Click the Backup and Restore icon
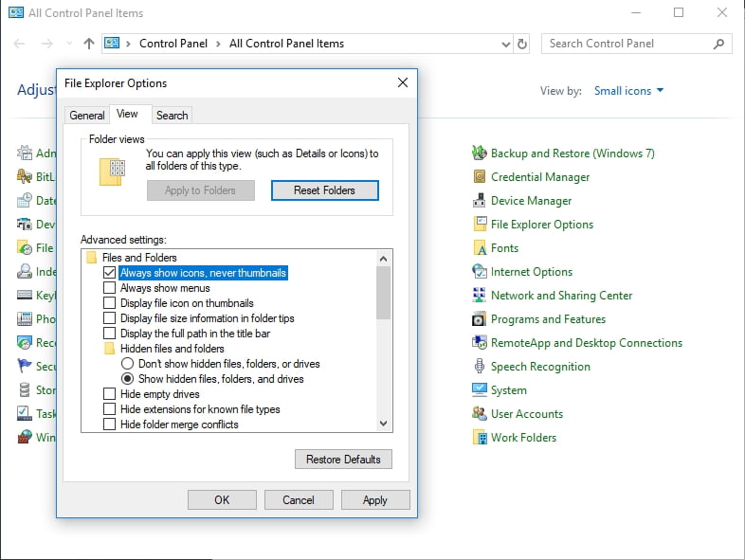The image size is (745, 560). [480, 154]
